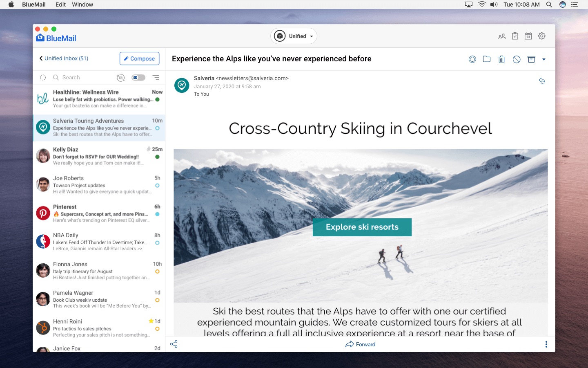
Task: Open the Apple menu
Action: coord(11,4)
